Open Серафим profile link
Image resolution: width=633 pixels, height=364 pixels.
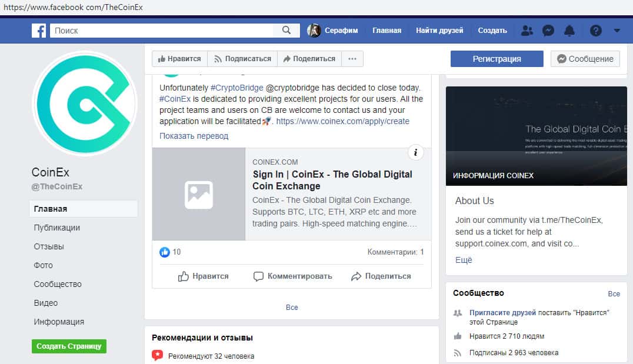click(x=341, y=30)
